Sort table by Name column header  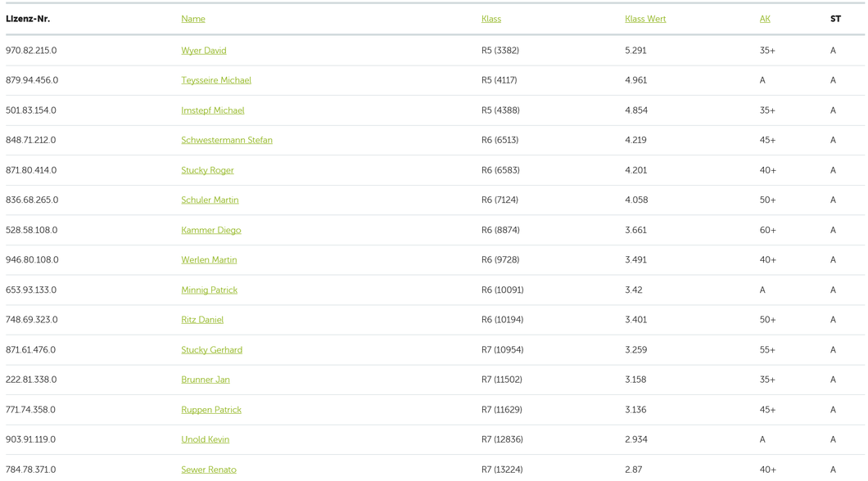click(193, 19)
